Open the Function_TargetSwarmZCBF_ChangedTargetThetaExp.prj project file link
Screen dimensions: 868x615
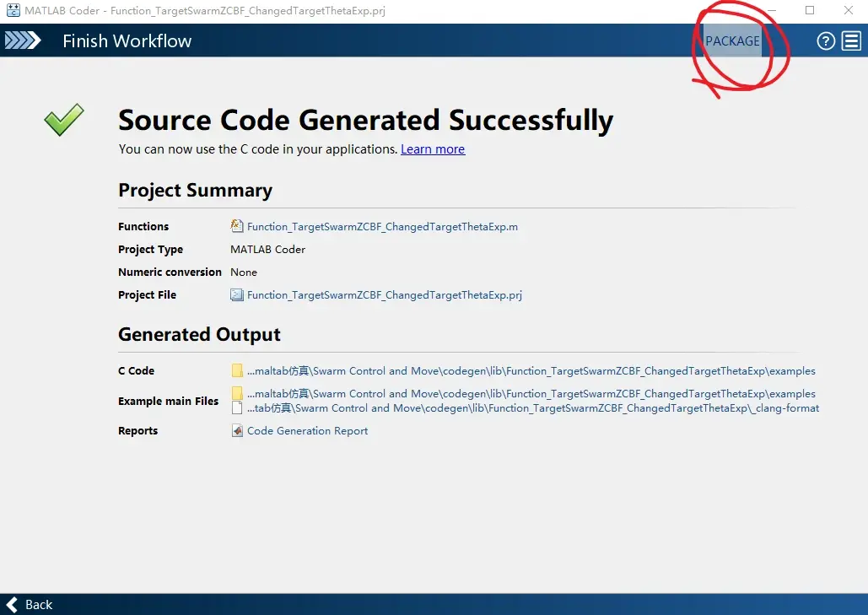(x=384, y=295)
